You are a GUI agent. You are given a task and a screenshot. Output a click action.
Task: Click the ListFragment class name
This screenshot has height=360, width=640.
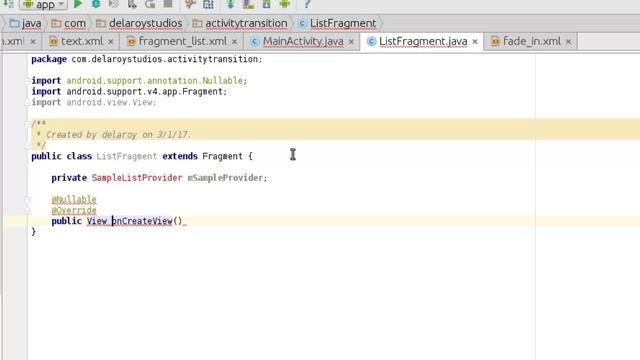click(x=127, y=156)
